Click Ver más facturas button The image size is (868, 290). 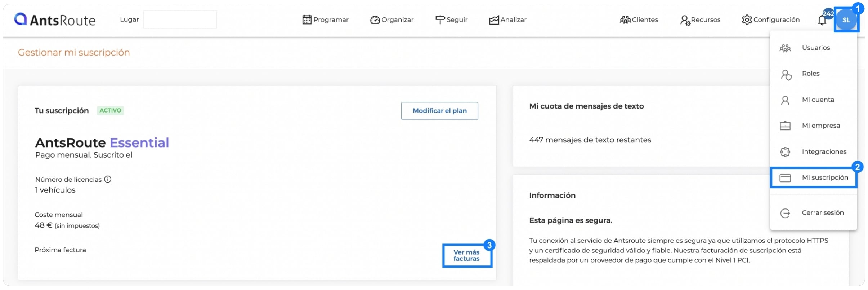pyautogui.click(x=467, y=256)
